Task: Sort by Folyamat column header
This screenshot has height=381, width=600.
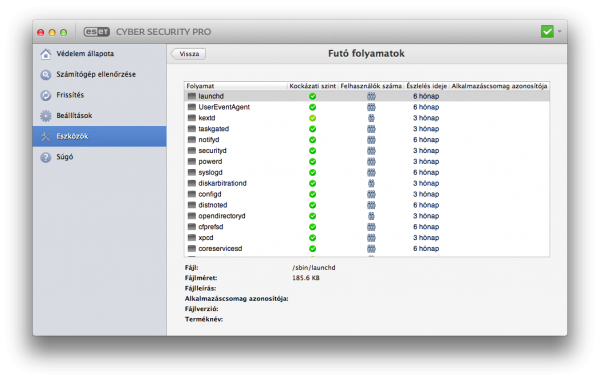Action: (x=236, y=86)
